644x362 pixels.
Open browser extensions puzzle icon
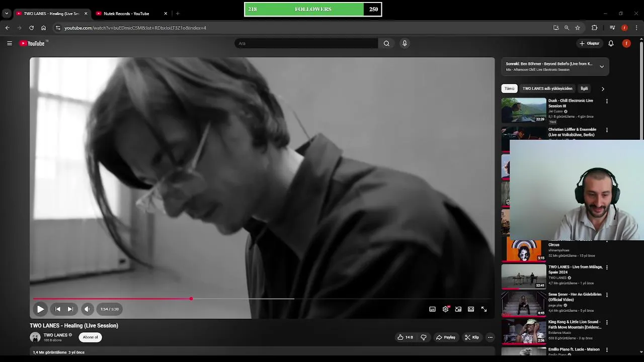click(x=594, y=28)
